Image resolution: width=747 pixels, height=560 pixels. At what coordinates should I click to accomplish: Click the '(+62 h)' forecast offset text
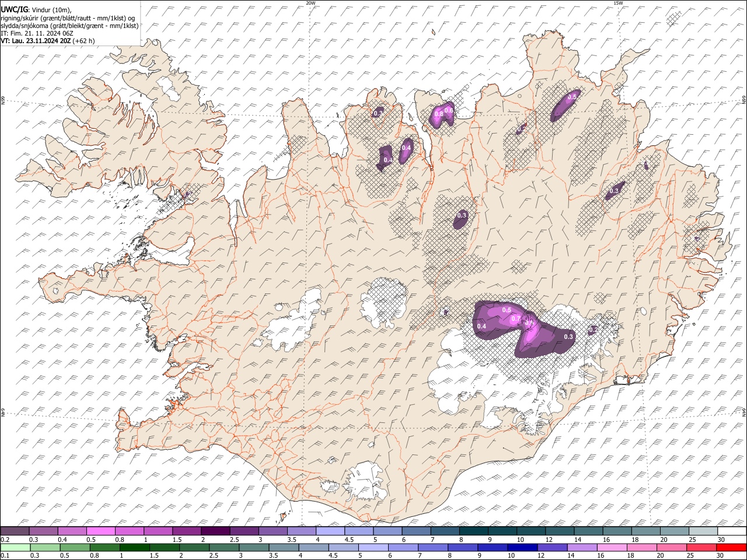point(84,41)
